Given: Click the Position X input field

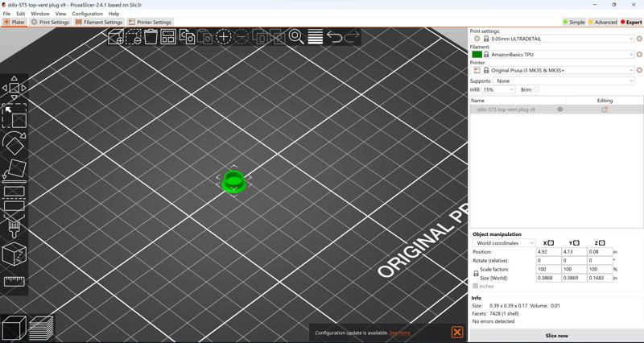Looking at the screenshot, I should (x=548, y=252).
